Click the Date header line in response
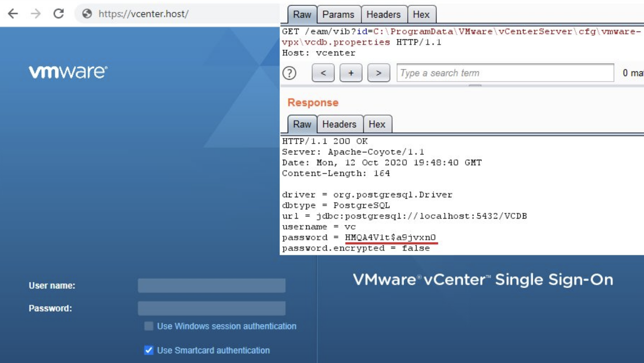This screenshot has width=644, height=363. tap(382, 163)
